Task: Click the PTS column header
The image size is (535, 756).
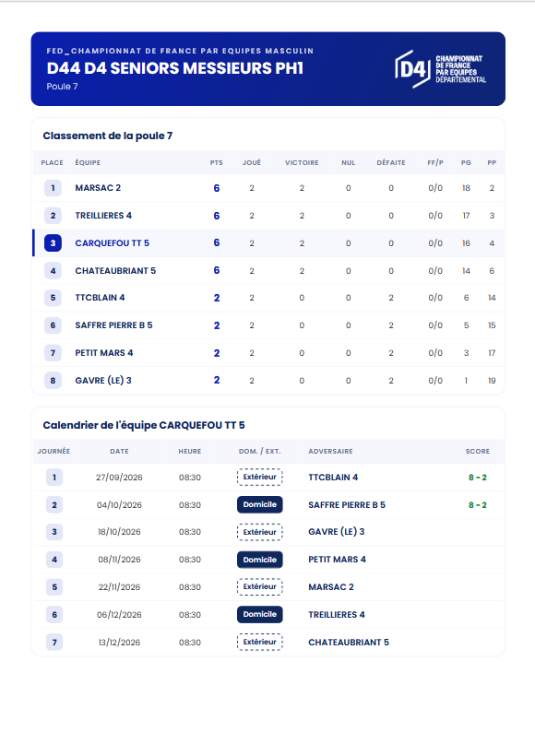Action: click(x=216, y=162)
